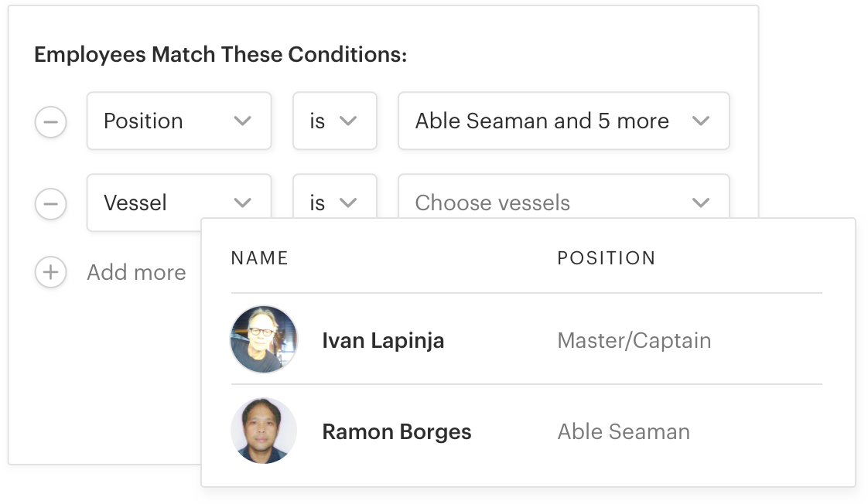This screenshot has width=868, height=504.
Task: Change the Position row's "is" operator
Action: click(x=334, y=121)
